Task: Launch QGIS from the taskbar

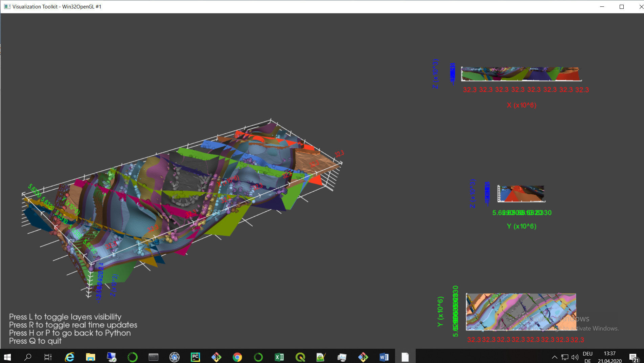Action: (300, 356)
